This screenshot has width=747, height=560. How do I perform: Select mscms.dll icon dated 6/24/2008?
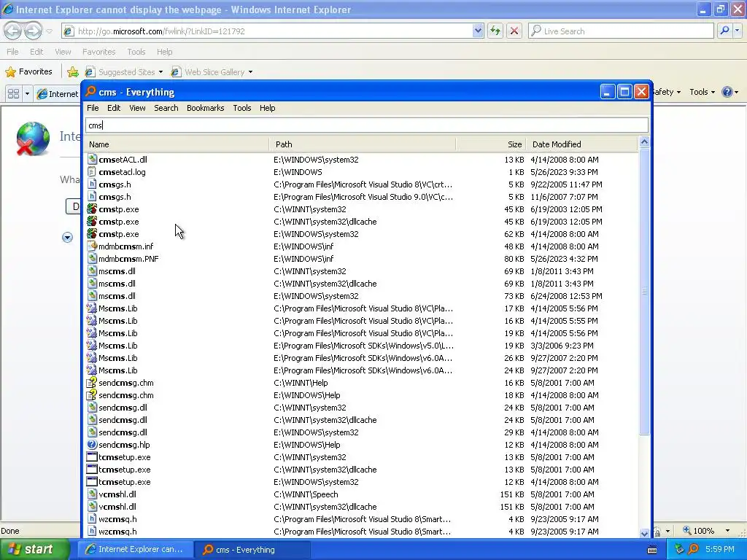[92, 296]
